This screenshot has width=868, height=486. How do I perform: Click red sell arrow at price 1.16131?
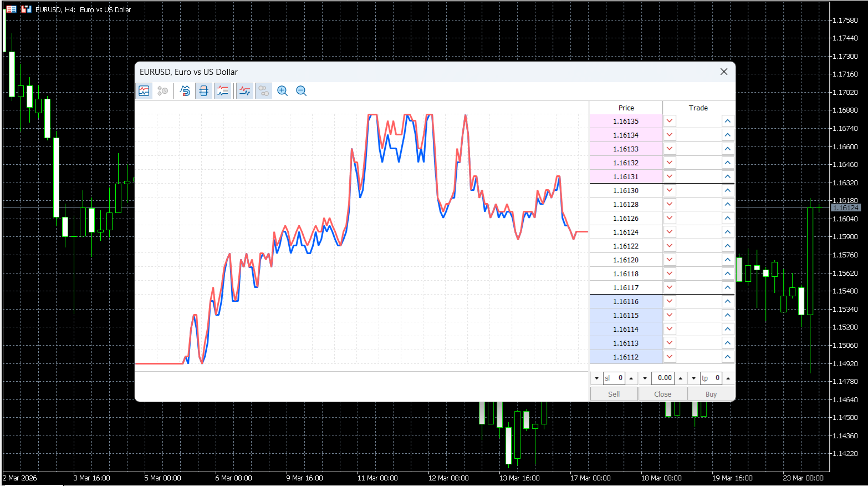pos(670,176)
